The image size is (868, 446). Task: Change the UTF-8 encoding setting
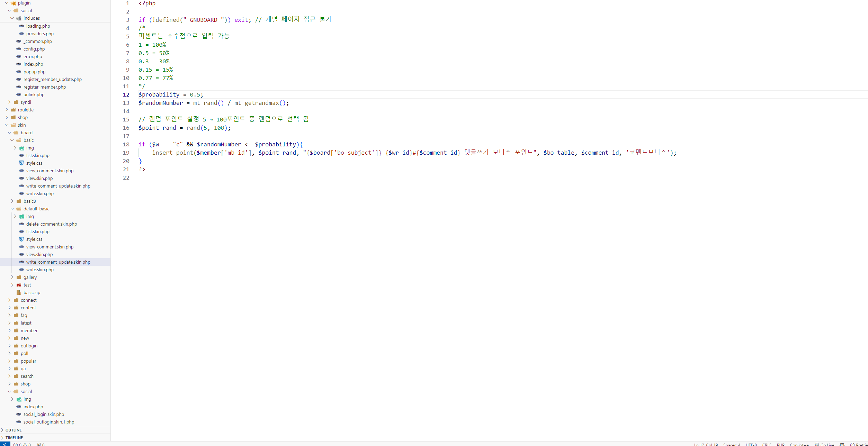(751, 444)
